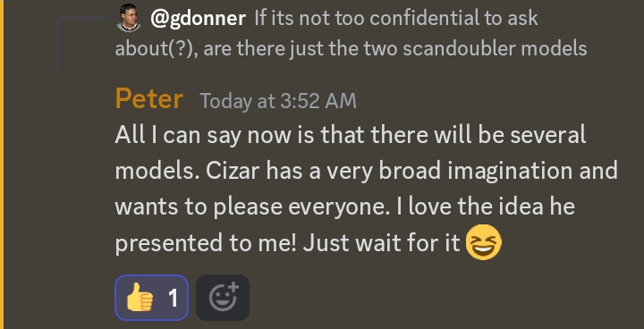Click the reply spine connector line
Image resolution: width=644 pixels, height=329 pixels.
[x=80, y=44]
